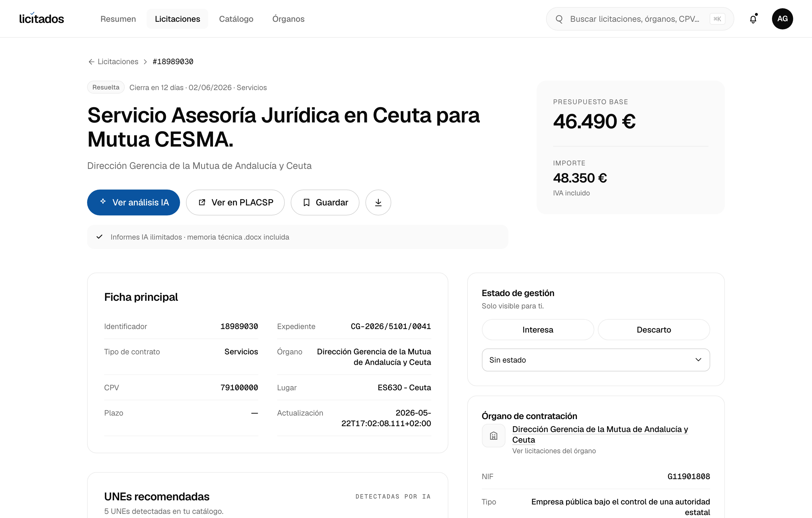Viewport: 812px width, 518px height.
Task: Open the notifications bell
Action: pyautogui.click(x=753, y=19)
